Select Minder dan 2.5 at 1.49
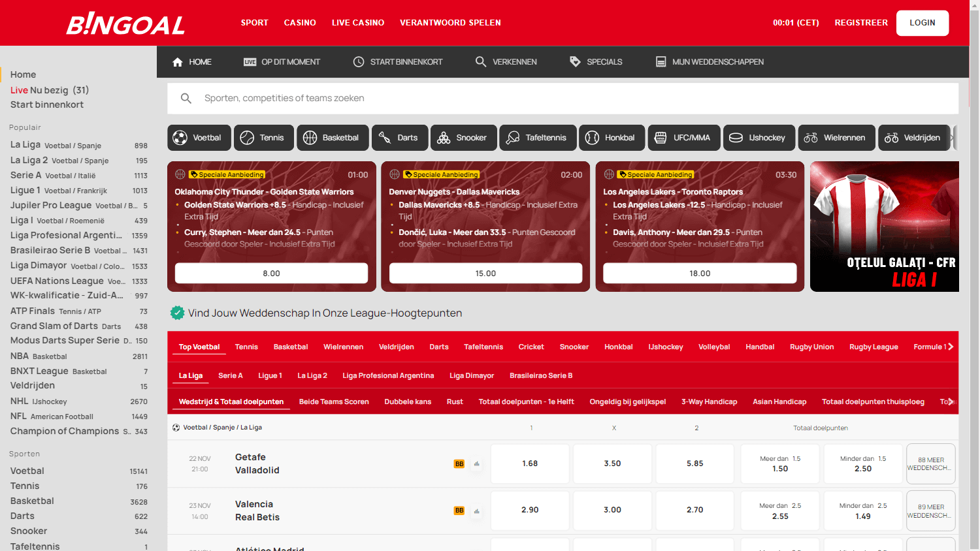 (x=863, y=511)
